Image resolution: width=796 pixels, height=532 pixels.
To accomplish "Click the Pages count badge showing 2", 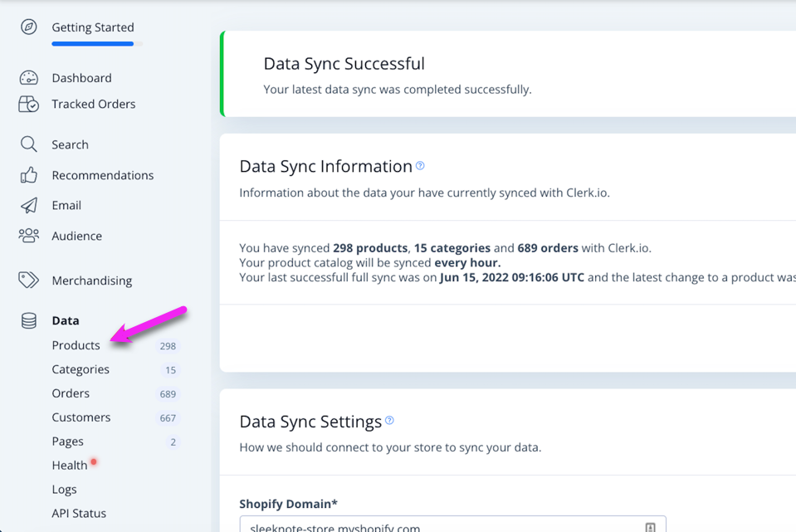I will click(173, 442).
